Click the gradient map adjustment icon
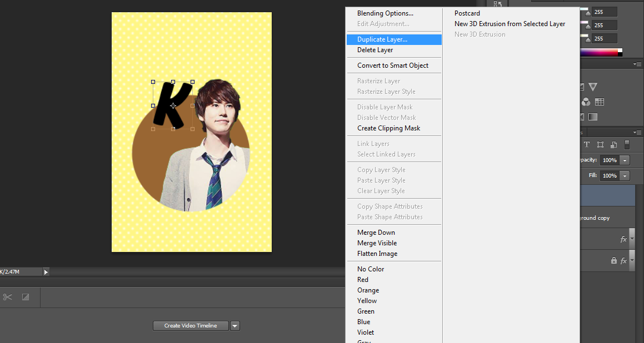 593,117
